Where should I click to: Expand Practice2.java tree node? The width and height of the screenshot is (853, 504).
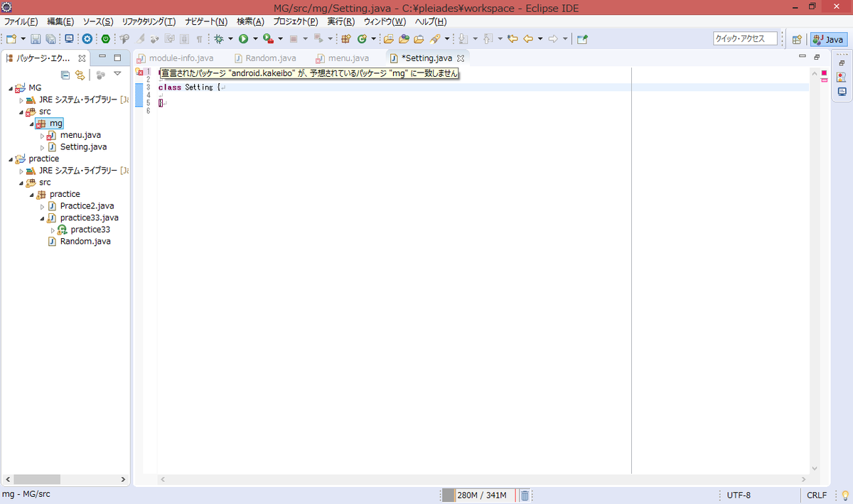[x=43, y=206]
